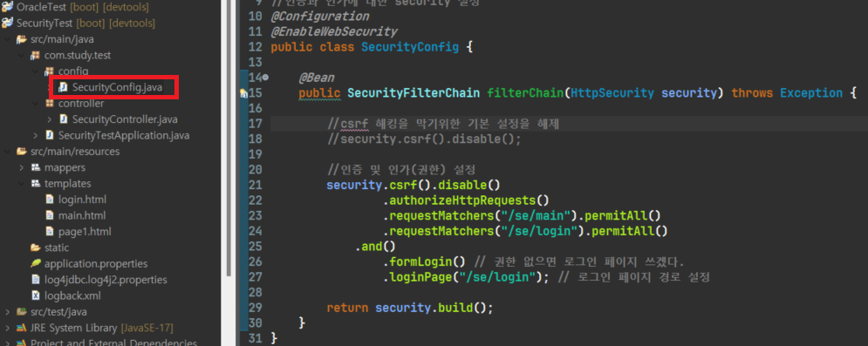Collapse the com.study.test package node
Image resolution: width=868 pixels, height=346 pixels.
(21, 55)
